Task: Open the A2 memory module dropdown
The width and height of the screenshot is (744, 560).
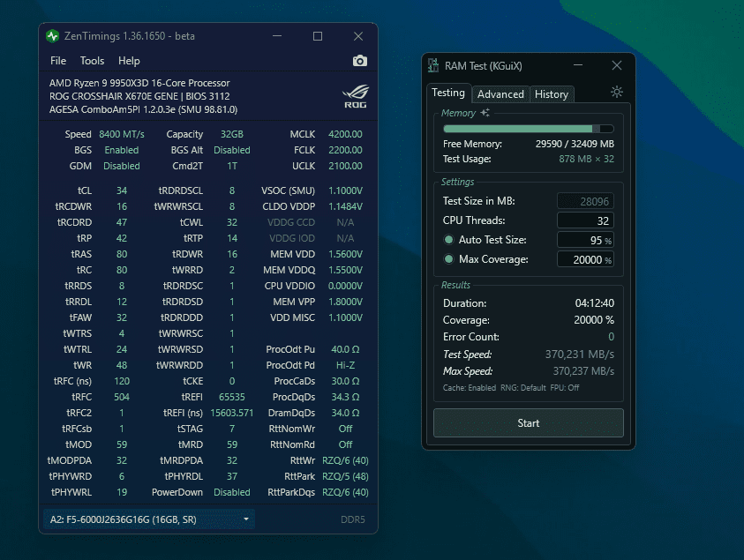Action: coord(149,519)
